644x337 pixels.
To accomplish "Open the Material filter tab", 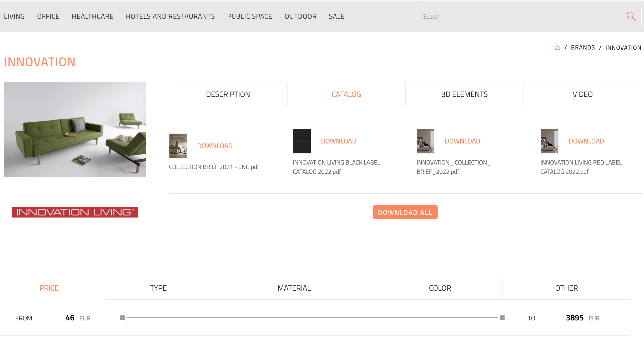I will (x=294, y=288).
